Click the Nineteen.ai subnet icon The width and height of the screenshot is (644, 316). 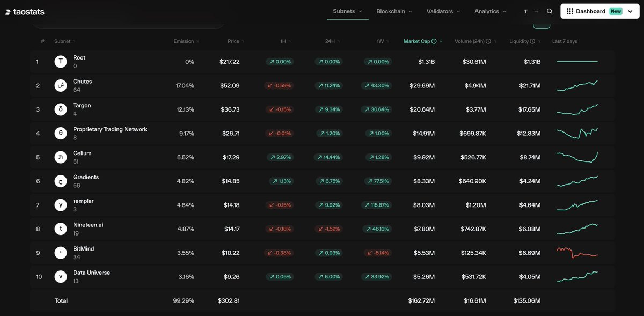[x=61, y=229]
